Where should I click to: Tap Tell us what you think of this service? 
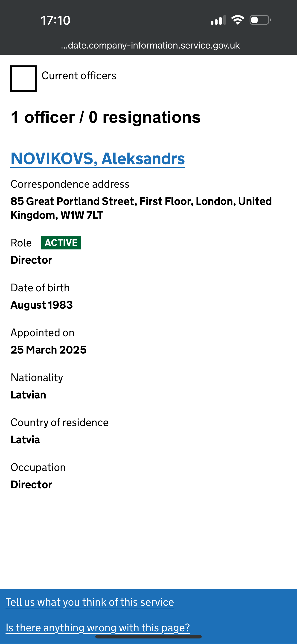90,602
